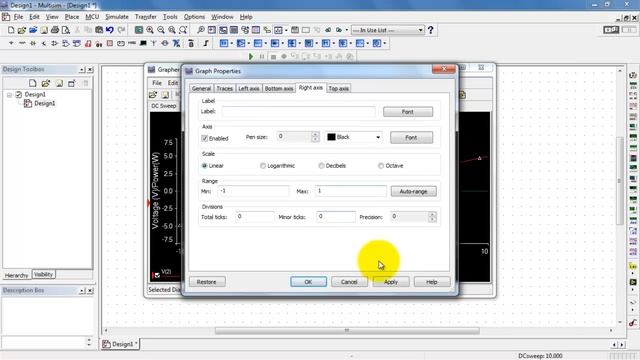Click the green Run simulation play button
This screenshot has height=360, width=640.
251,57
